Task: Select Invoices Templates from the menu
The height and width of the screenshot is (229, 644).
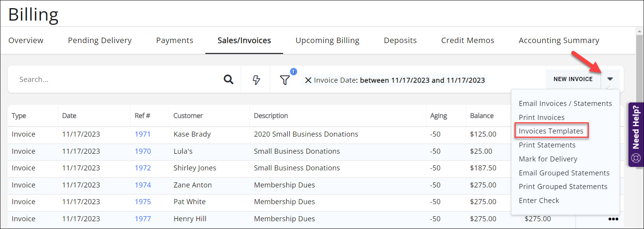Action: (x=551, y=131)
